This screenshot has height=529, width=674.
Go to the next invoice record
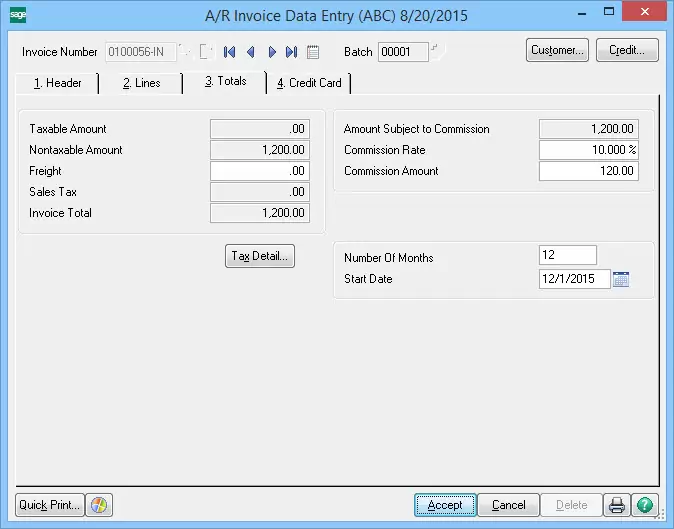point(271,52)
